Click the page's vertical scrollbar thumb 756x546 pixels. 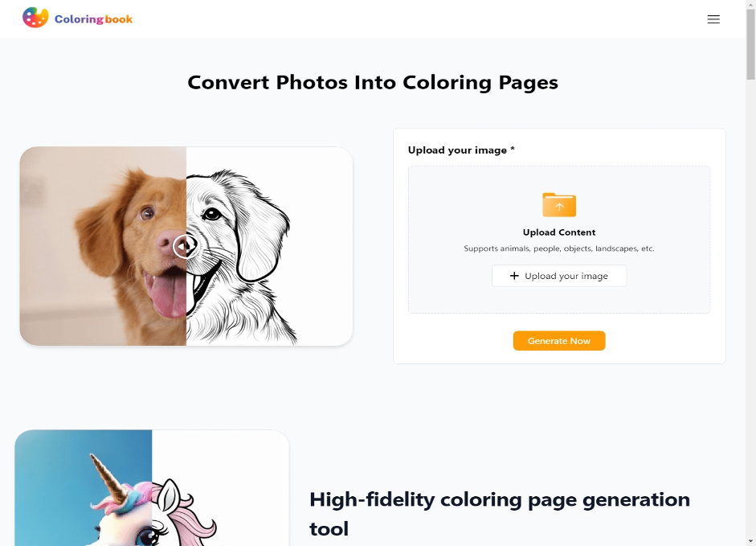tap(750, 44)
